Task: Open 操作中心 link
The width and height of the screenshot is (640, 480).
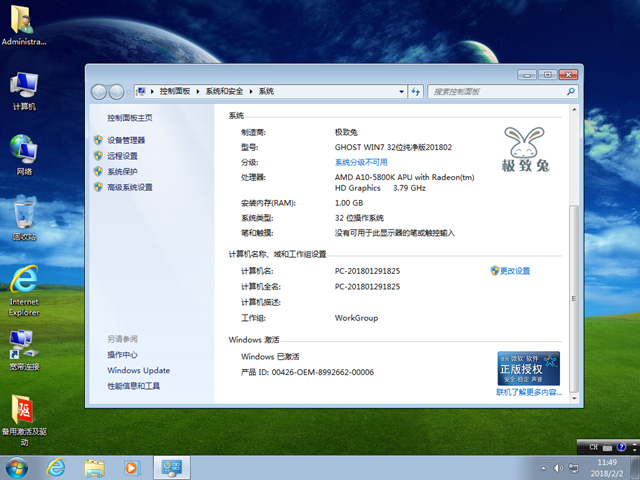Action: [122, 355]
